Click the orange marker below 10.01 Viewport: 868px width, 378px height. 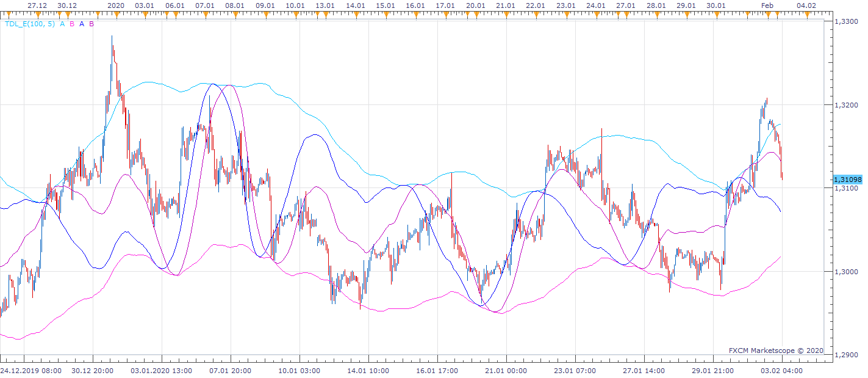pyautogui.click(x=295, y=15)
